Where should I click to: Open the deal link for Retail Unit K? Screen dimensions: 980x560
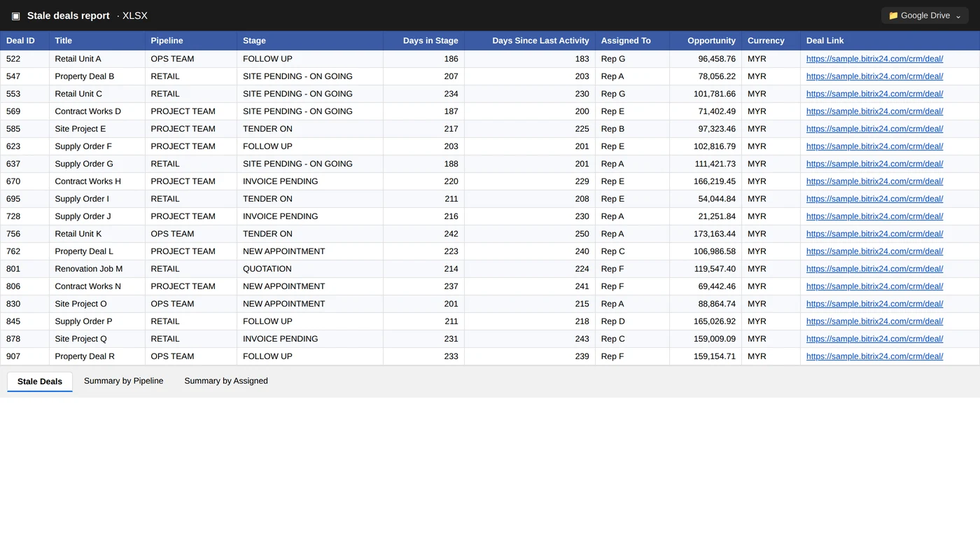874,234
